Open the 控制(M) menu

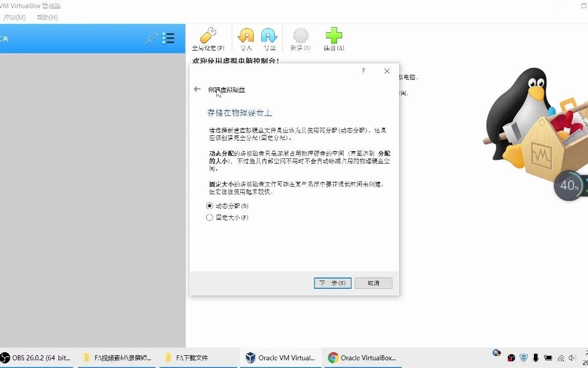point(13,17)
